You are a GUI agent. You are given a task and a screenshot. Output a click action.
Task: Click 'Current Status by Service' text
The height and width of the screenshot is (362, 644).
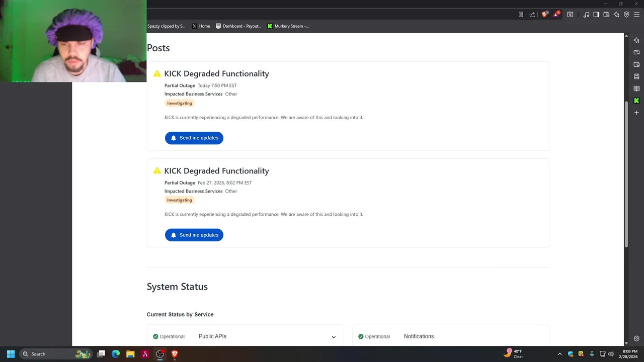180,315
